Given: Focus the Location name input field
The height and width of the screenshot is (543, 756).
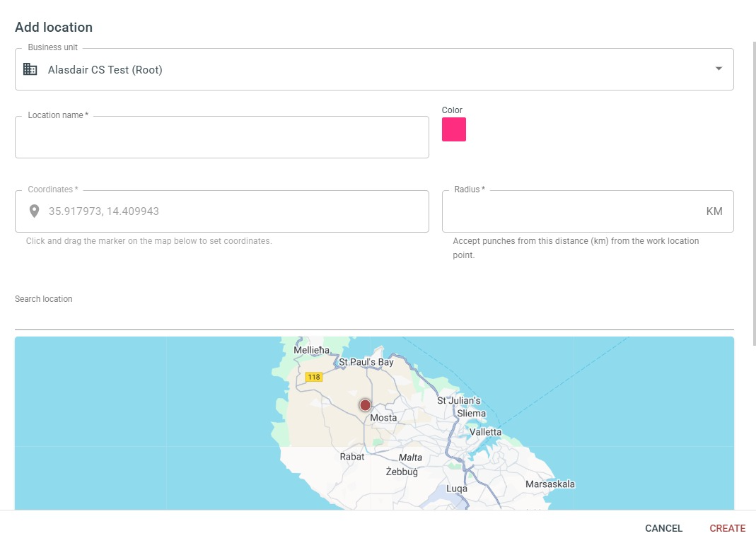Looking at the screenshot, I should [x=222, y=137].
